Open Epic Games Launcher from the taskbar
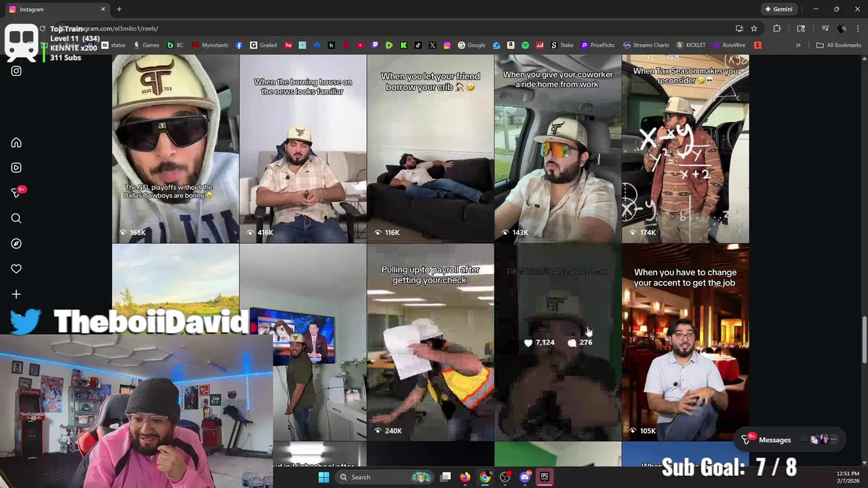Screen dimensions: 868x488 tap(545, 477)
